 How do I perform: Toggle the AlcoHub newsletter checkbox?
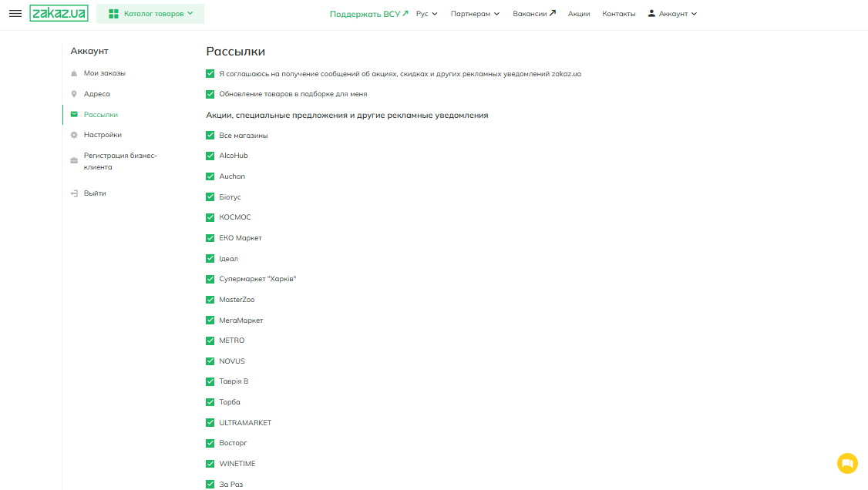pyautogui.click(x=210, y=156)
